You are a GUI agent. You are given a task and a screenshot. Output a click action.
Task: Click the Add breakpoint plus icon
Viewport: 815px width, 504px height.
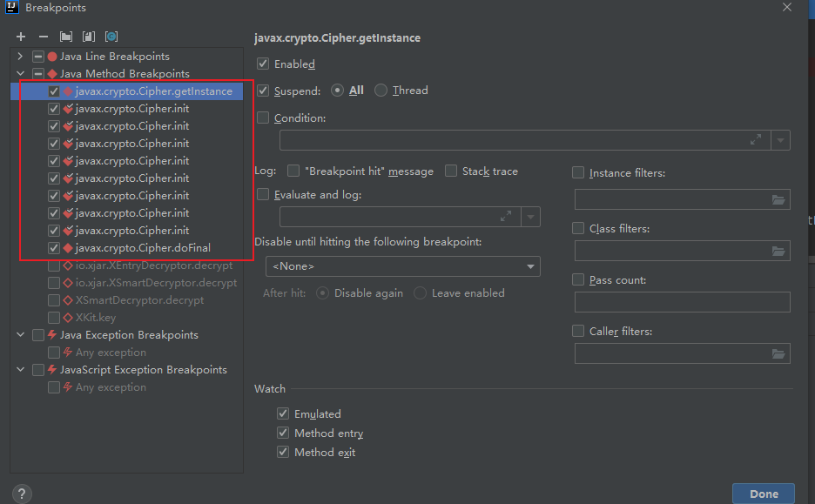pyautogui.click(x=21, y=37)
